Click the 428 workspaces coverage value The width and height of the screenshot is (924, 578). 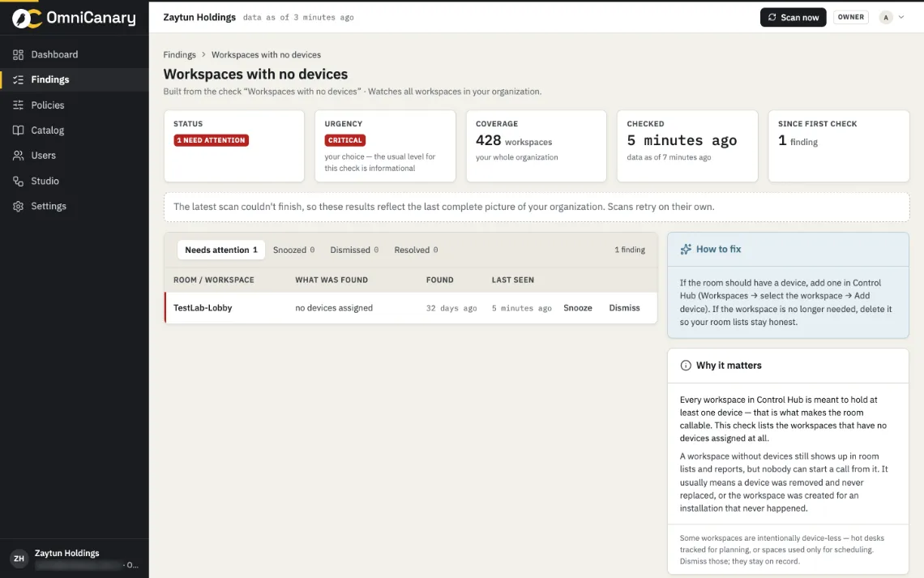click(x=514, y=141)
